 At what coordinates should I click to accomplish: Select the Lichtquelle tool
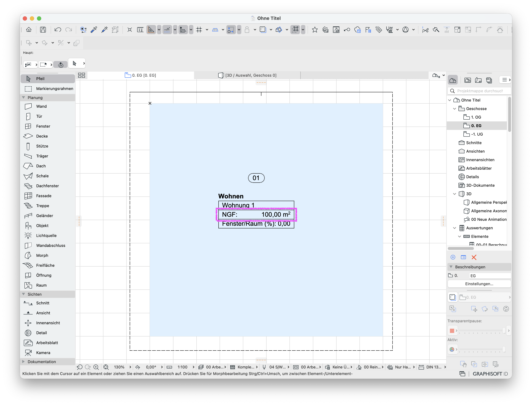(48, 236)
